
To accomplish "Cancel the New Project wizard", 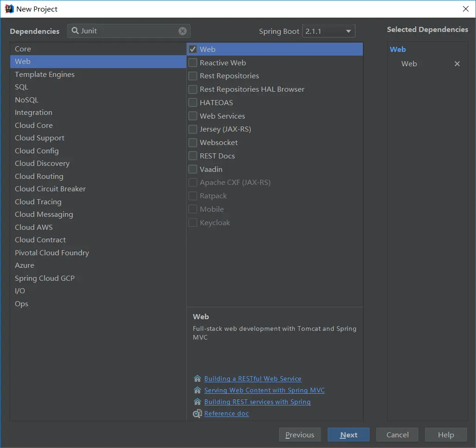I will 397,435.
